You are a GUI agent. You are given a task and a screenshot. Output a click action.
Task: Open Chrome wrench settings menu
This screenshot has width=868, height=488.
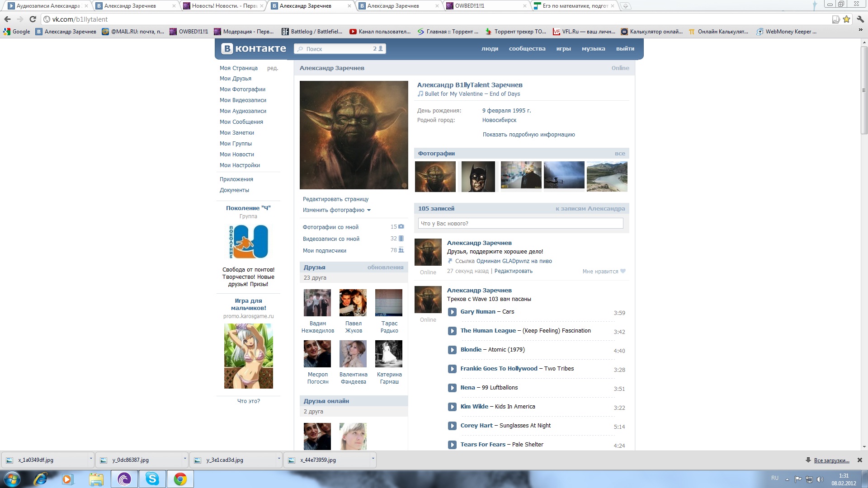860,19
